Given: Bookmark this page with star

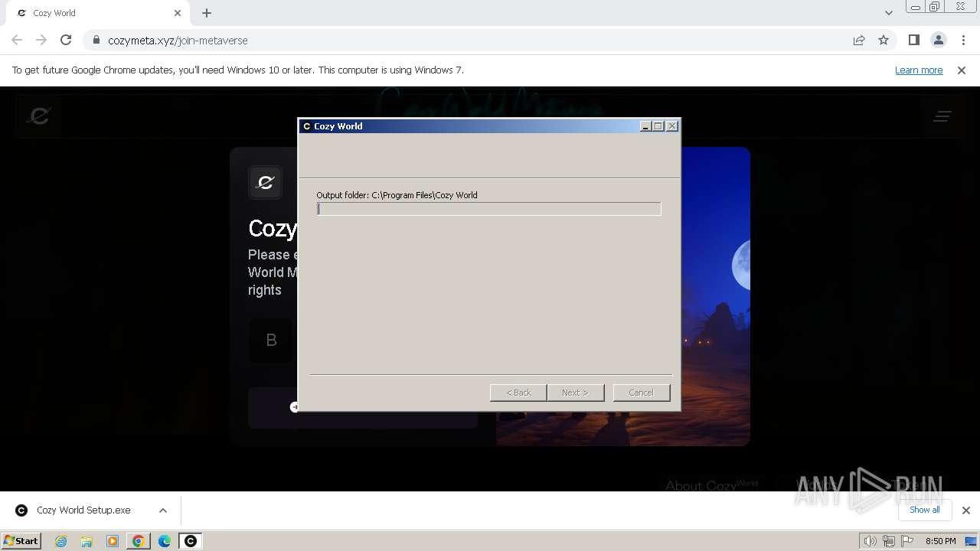Looking at the screenshot, I should [x=884, y=40].
